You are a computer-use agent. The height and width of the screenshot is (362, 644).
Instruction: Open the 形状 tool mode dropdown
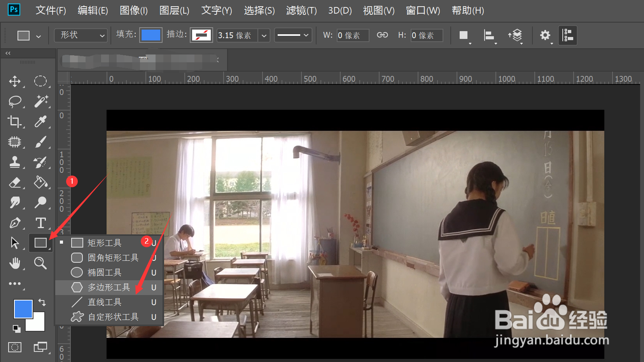coord(81,35)
